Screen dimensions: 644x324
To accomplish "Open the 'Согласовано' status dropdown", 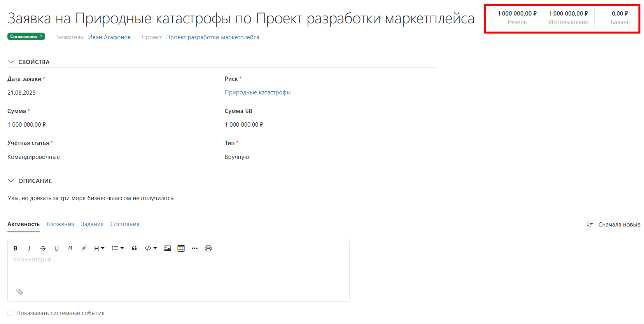I will pos(26,37).
